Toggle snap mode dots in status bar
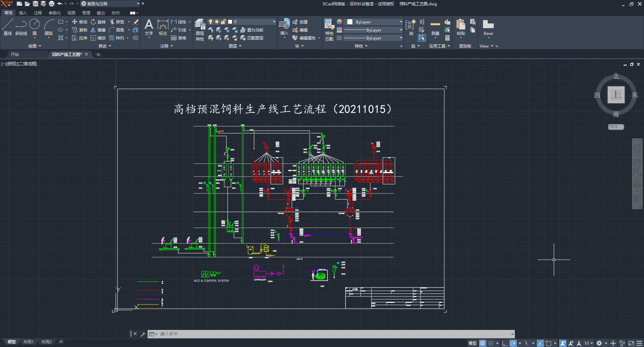This screenshot has width=644, height=347. (491, 343)
